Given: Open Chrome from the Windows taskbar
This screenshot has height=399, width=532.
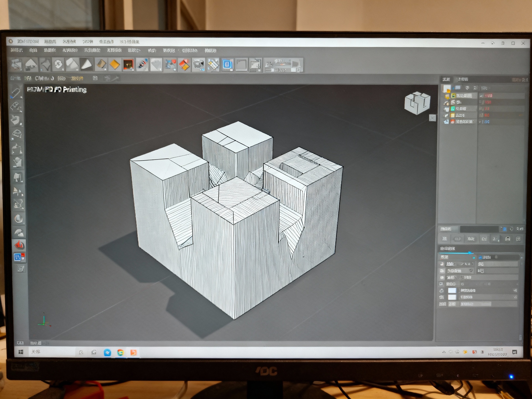Looking at the screenshot, I should (x=120, y=352).
